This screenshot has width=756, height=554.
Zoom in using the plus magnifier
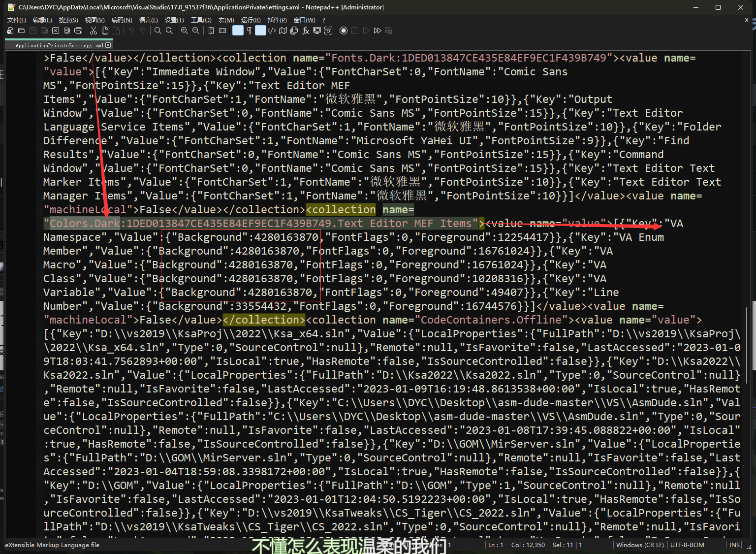click(x=184, y=31)
